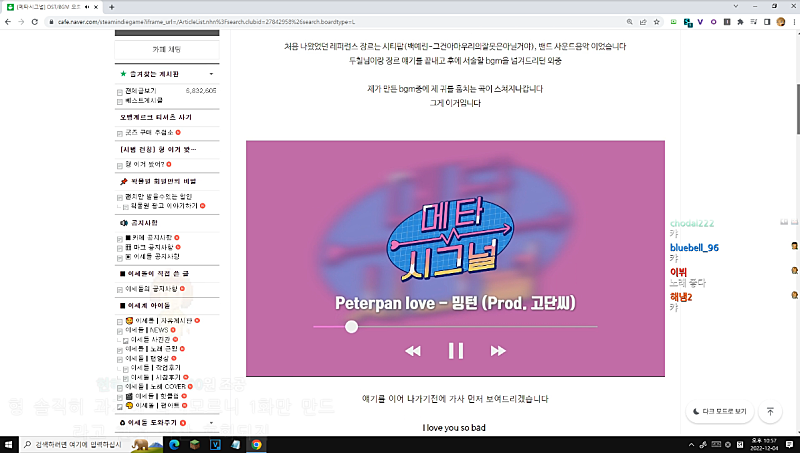Open the 형 이거 봤어? board
The image size is (800, 453).
click(x=145, y=164)
